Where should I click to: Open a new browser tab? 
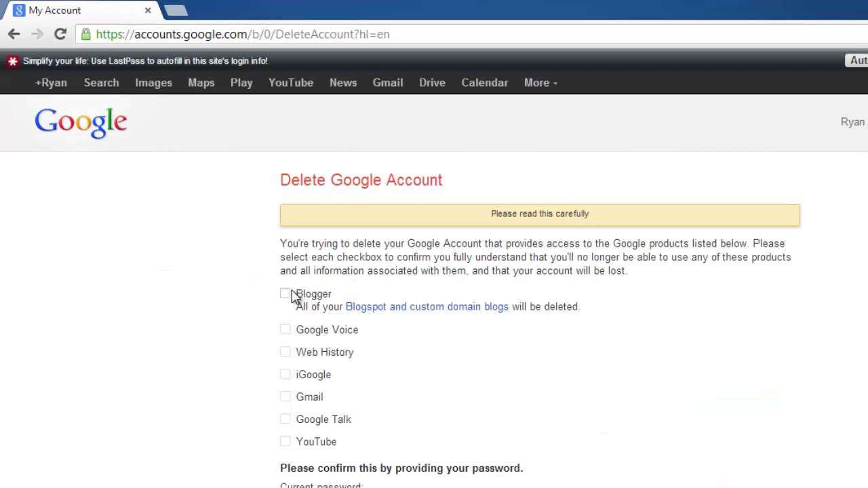click(x=176, y=10)
